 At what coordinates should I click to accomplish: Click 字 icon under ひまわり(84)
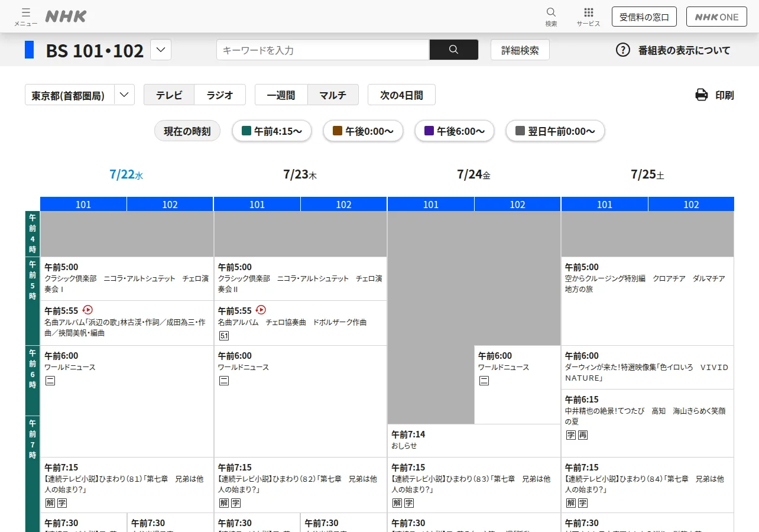[x=583, y=503]
